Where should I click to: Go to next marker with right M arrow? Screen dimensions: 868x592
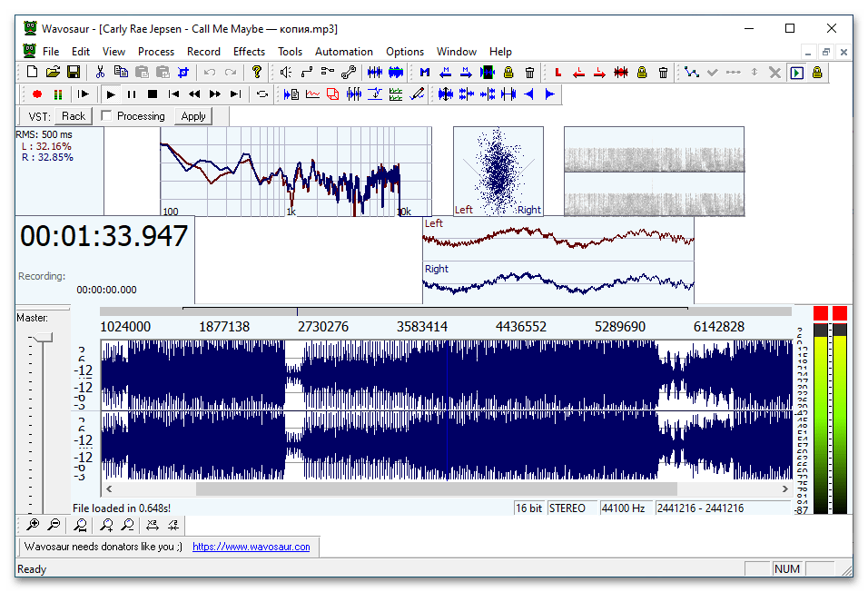pos(466,72)
